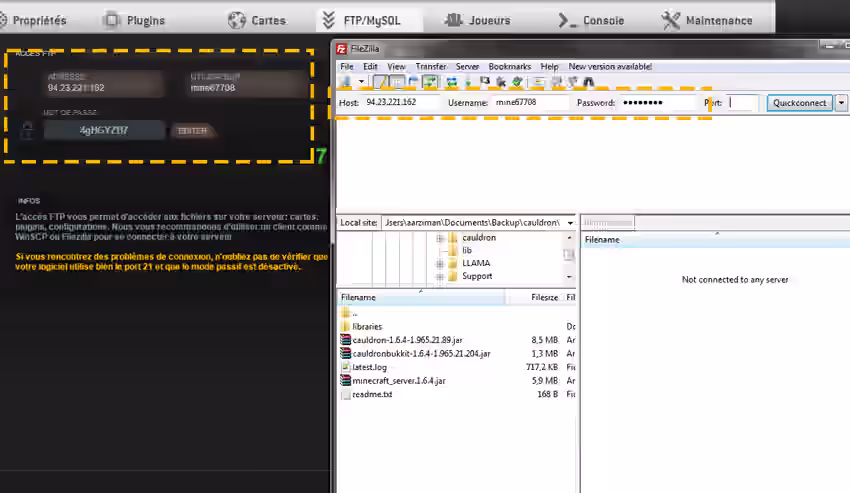Open the Maintenance tab

[707, 21]
